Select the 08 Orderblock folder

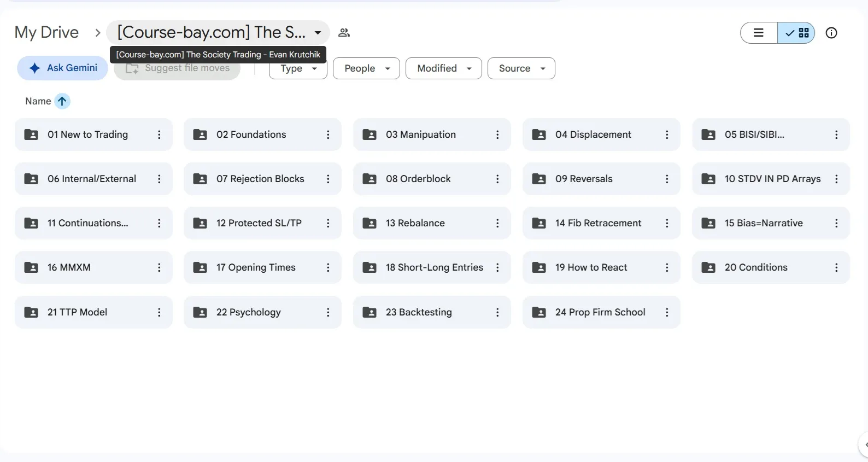[x=432, y=179]
